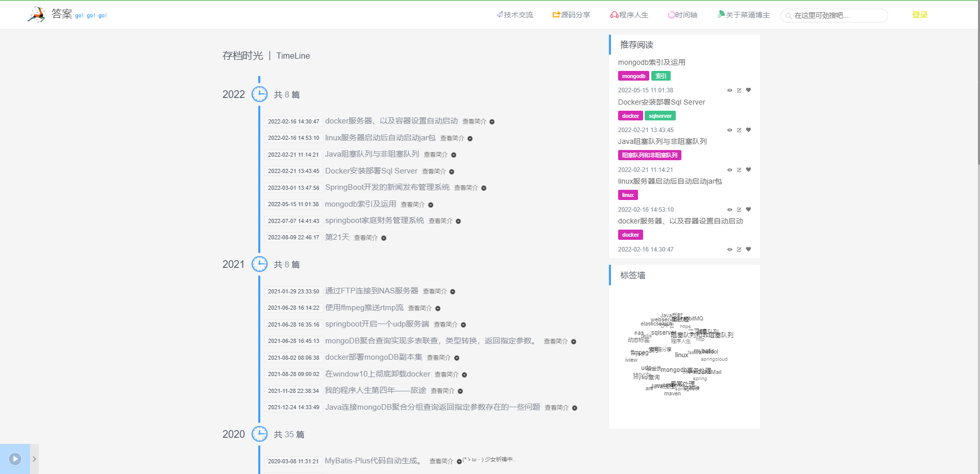Viewport: 980px width, 474px height.
Task: Open recommended article Java阻塞队列与非阻塞队列
Action: tap(663, 141)
